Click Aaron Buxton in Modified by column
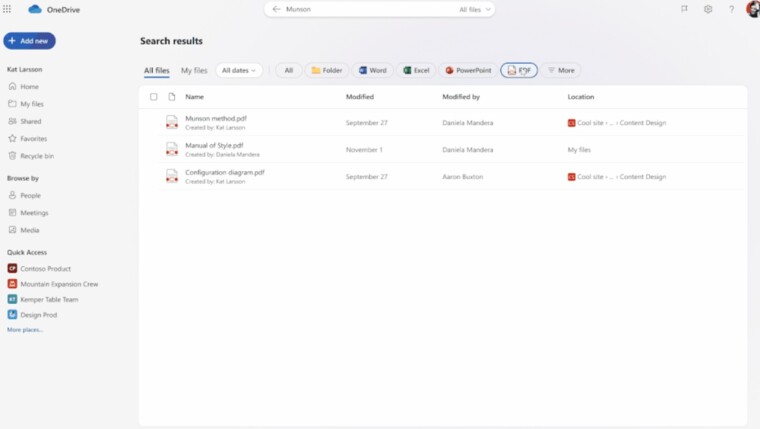 (462, 177)
